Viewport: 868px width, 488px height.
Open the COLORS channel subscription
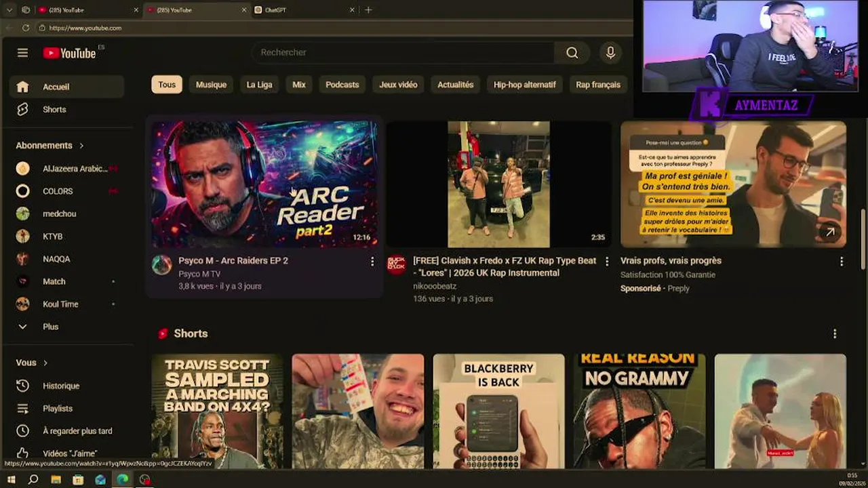pos(66,191)
